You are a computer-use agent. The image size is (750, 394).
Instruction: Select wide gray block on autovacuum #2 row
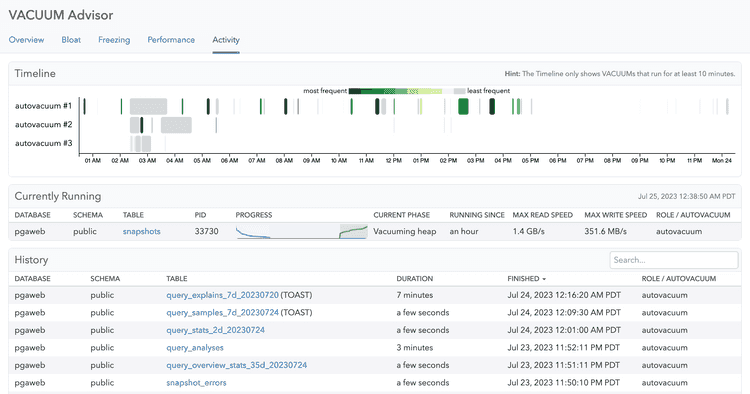click(176, 125)
